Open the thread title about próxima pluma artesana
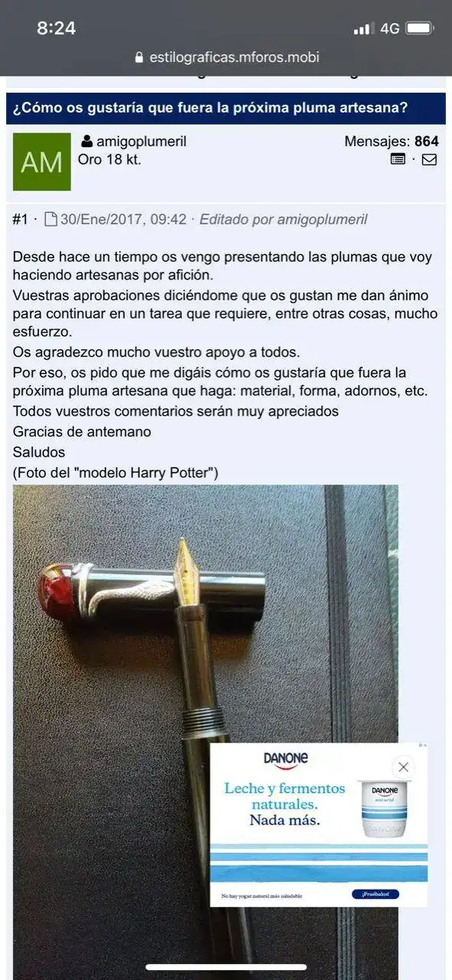Viewport: 452px width, 980px height. (x=210, y=108)
